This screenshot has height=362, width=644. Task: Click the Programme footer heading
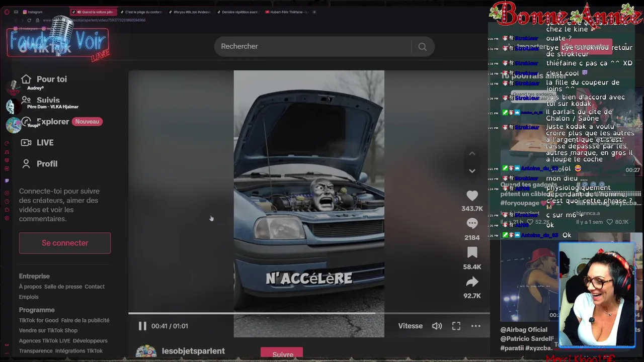pyautogui.click(x=37, y=310)
